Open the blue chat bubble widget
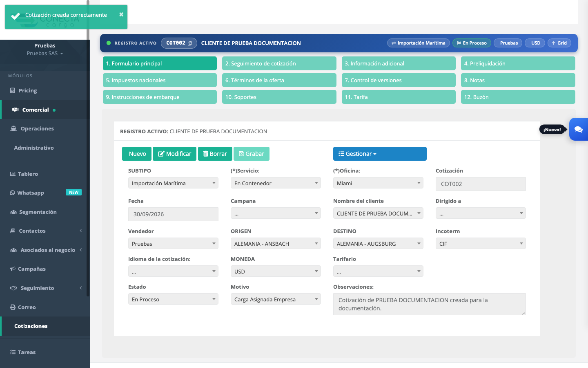588x368 pixels. pyautogui.click(x=579, y=129)
